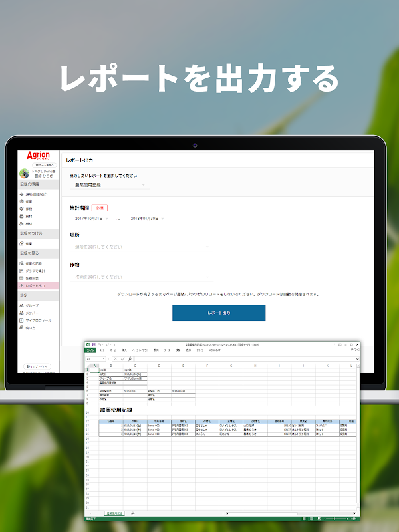
Task: Click the Agrion logo
Action: [x=38, y=156]
